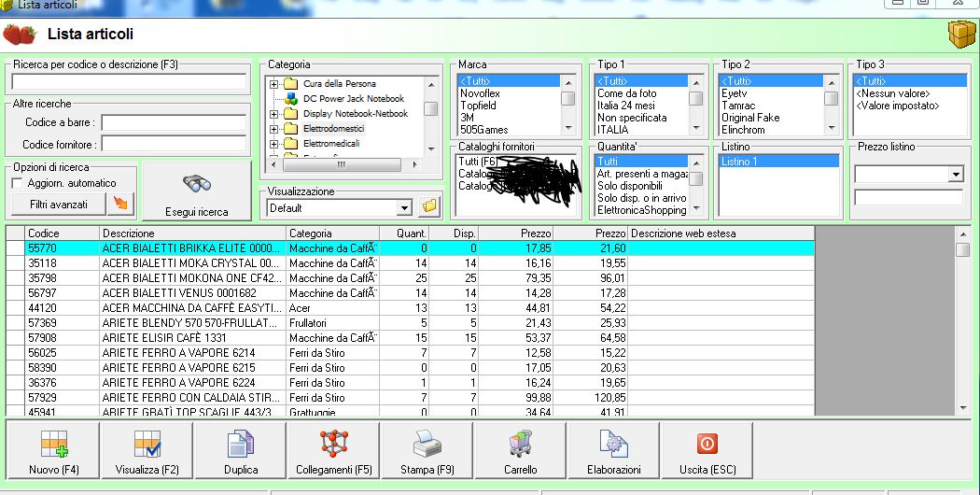The image size is (980, 495).
Task: Select Solo disp. o in arrivo
Action: 641,198
